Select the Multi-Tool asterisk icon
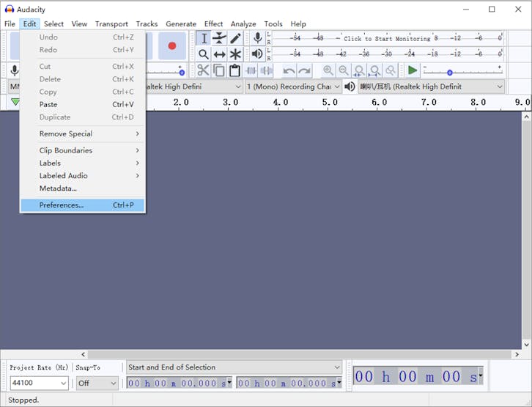Viewport: 532px width, 407px height. 235,54
